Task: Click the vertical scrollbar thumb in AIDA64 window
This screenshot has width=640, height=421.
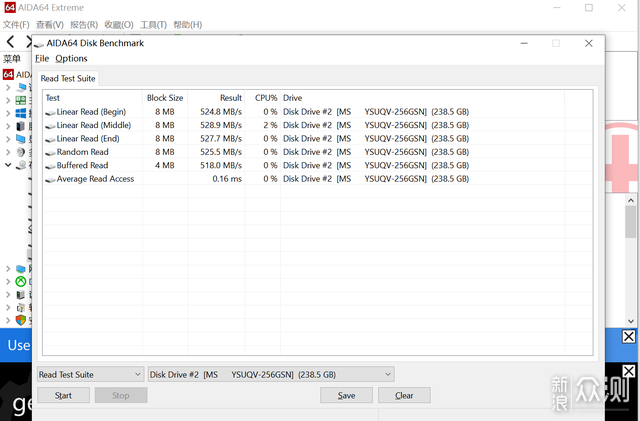Action: (631, 222)
